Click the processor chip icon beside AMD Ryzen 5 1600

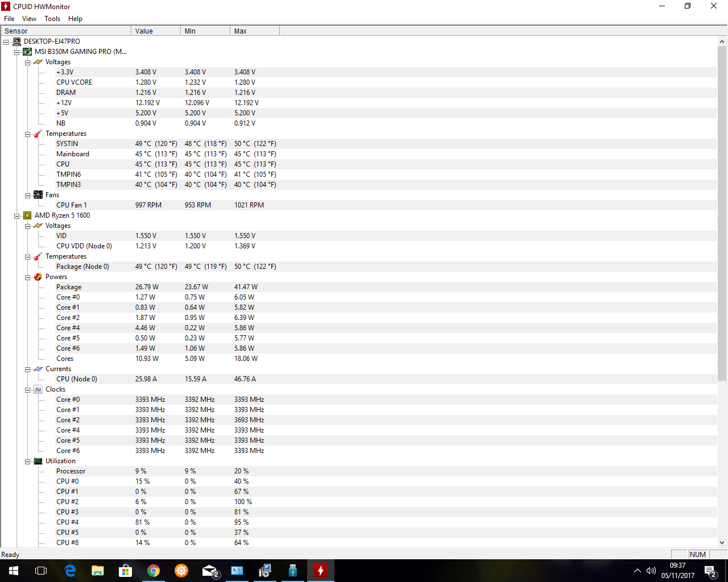[27, 215]
